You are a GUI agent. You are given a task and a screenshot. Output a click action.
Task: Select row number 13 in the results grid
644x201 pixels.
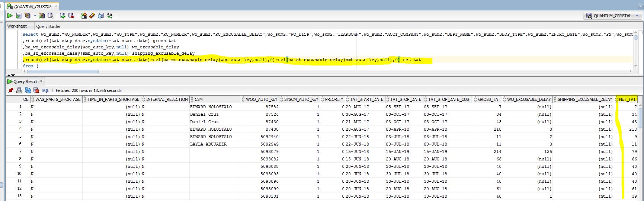click(x=15, y=196)
